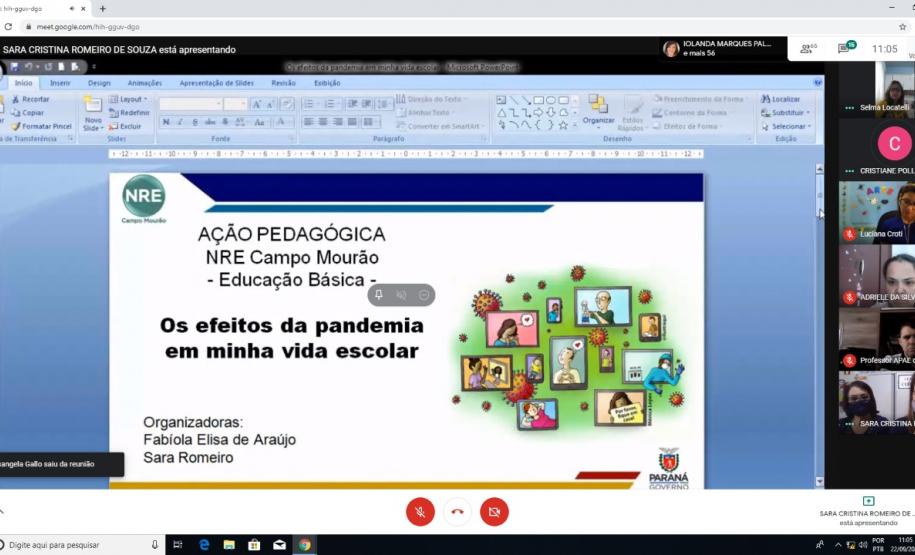
Task: Open Selma Locatelli's three-dot options
Action: pos(849,108)
